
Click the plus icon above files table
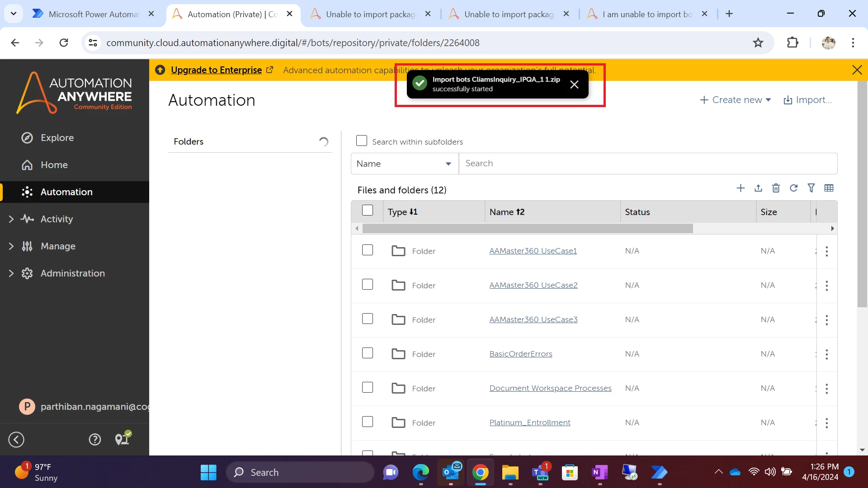point(741,188)
